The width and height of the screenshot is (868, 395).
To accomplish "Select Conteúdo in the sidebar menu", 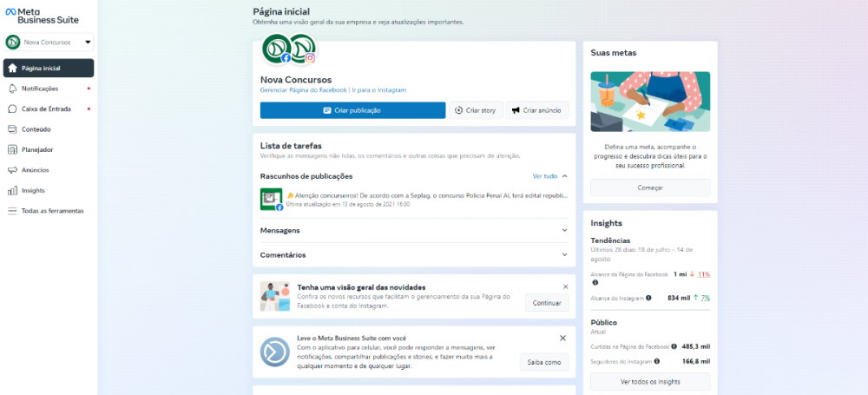I will click(36, 129).
